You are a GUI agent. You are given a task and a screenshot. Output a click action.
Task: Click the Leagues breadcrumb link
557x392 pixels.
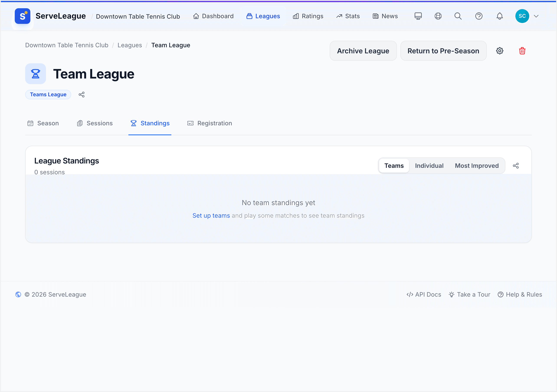130,45
